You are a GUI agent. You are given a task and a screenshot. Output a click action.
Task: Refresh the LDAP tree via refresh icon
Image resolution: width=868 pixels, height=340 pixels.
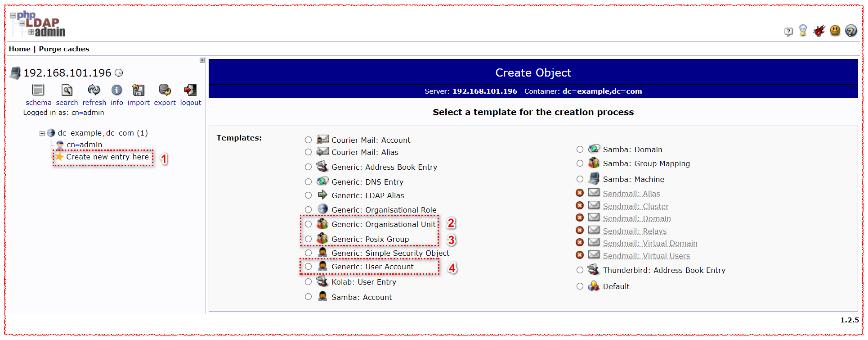click(x=94, y=90)
